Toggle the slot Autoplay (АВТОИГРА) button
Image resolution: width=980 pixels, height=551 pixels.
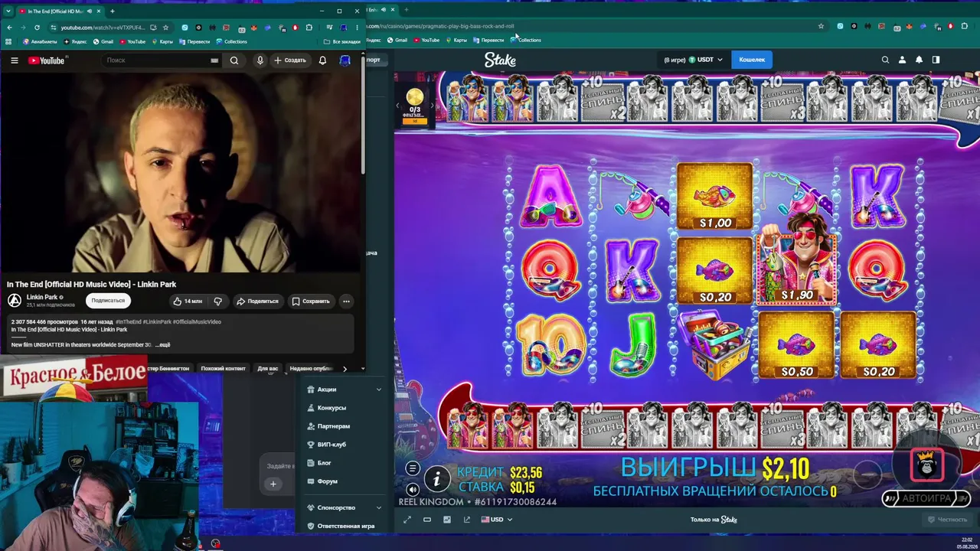click(x=926, y=499)
